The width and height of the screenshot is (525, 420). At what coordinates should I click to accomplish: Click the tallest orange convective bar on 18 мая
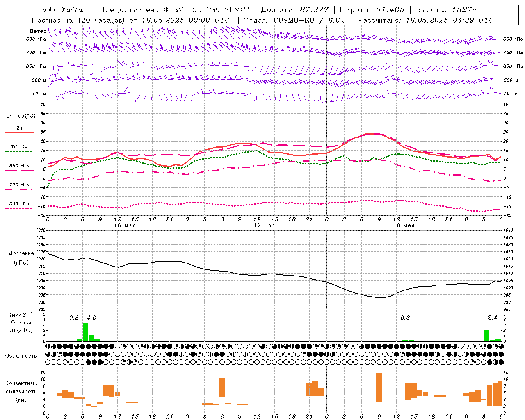[x=379, y=387]
